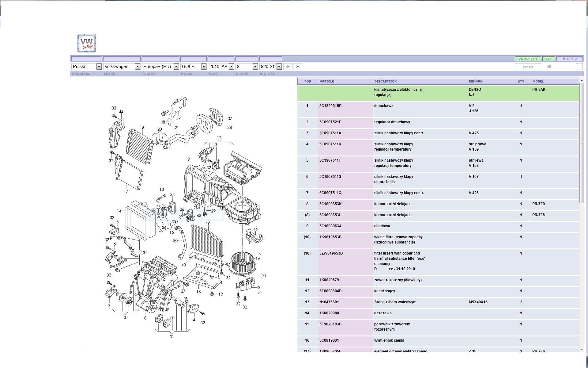Open the Picture dropdown showing 820-21
588x368 pixels.
pyautogui.click(x=271, y=67)
